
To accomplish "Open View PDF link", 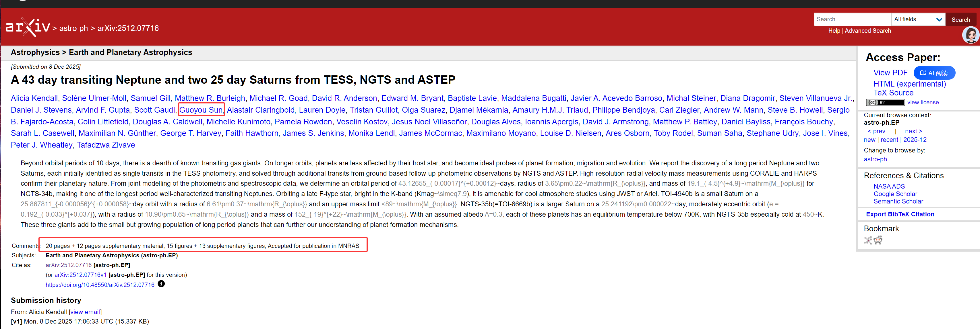I will pos(890,73).
